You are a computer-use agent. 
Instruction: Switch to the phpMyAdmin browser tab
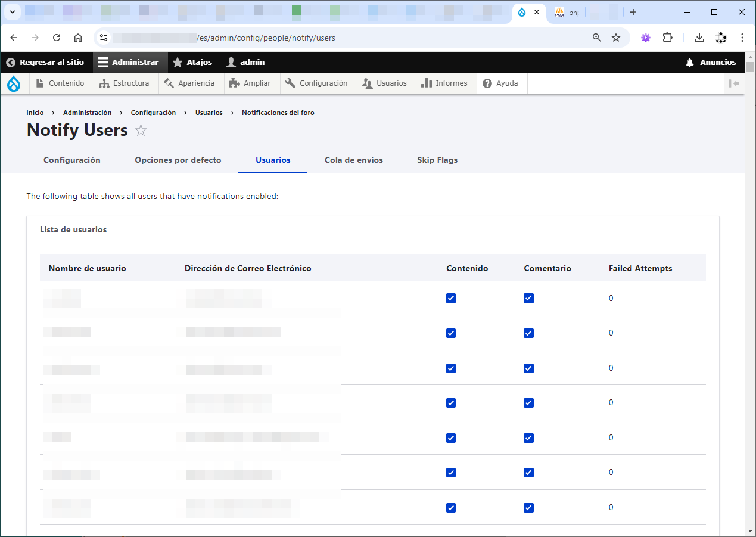566,12
